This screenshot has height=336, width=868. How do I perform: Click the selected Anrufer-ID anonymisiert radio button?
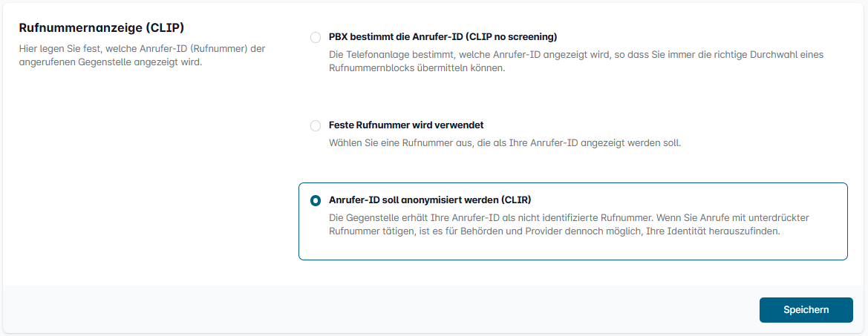316,200
